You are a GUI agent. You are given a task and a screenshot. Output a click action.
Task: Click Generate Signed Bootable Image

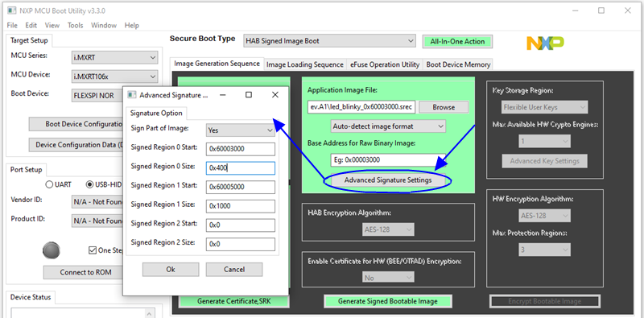click(388, 301)
